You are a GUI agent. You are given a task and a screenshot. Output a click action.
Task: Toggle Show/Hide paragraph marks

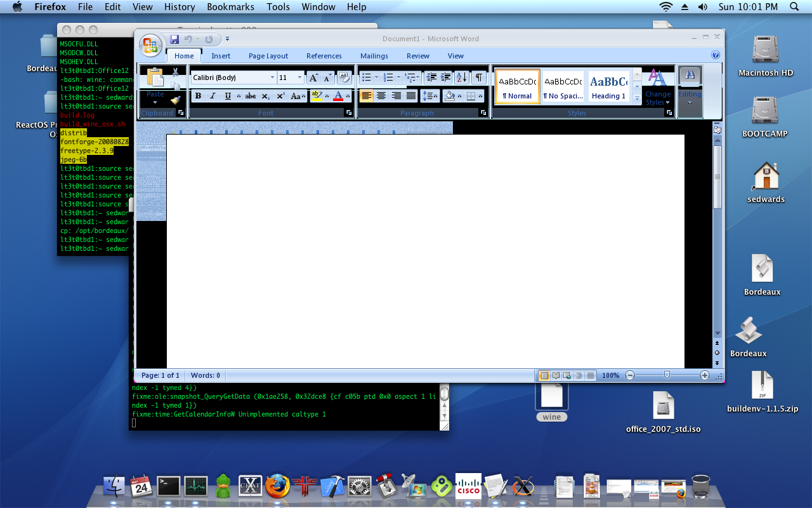478,77
